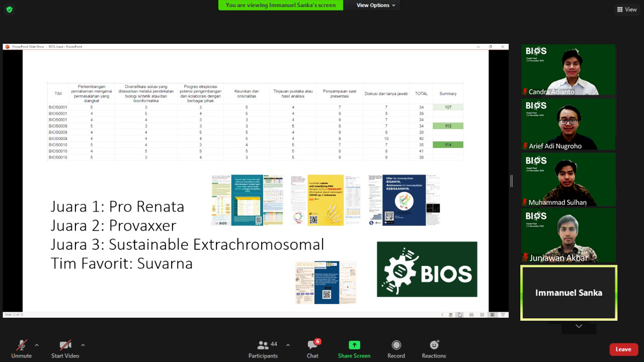Select Juniawan Akbar's video tile
This screenshot has height=362, width=644.
(x=569, y=235)
